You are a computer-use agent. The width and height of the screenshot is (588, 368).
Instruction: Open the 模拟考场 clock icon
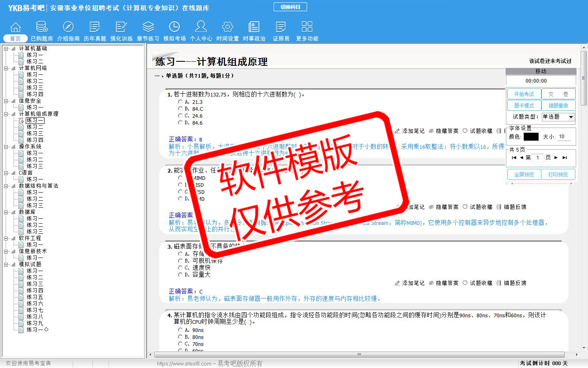[x=174, y=27]
